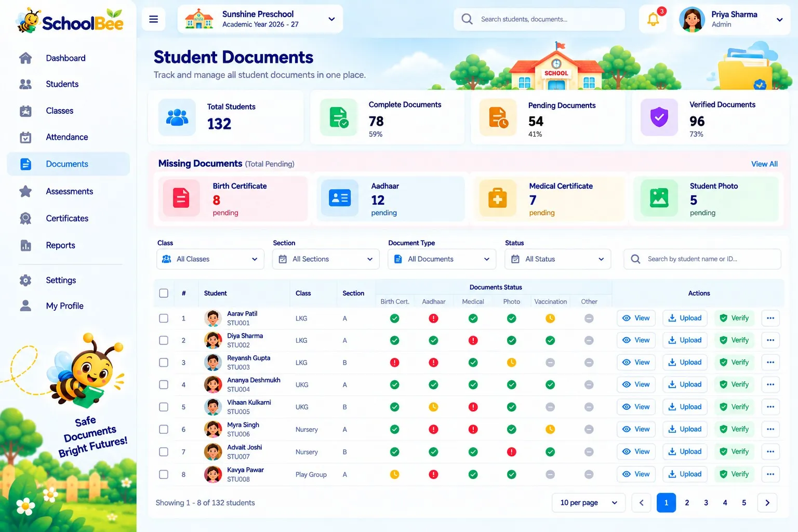Click the Pending Documents clock icon
The width and height of the screenshot is (798, 532).
[498, 117]
